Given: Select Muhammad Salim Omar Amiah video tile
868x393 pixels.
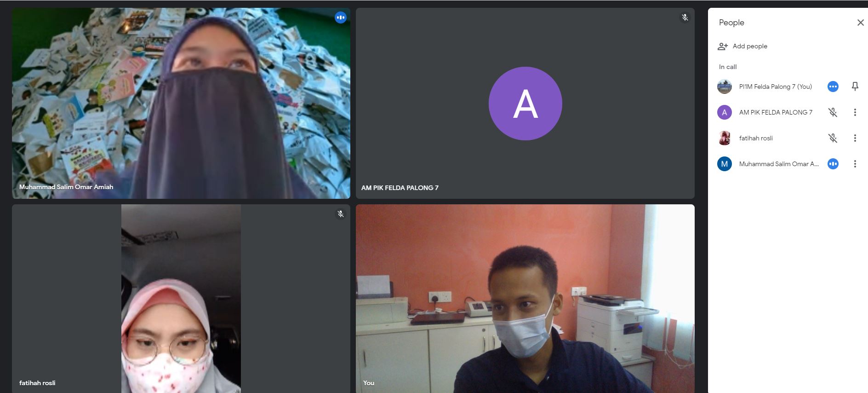Looking at the screenshot, I should point(181,103).
